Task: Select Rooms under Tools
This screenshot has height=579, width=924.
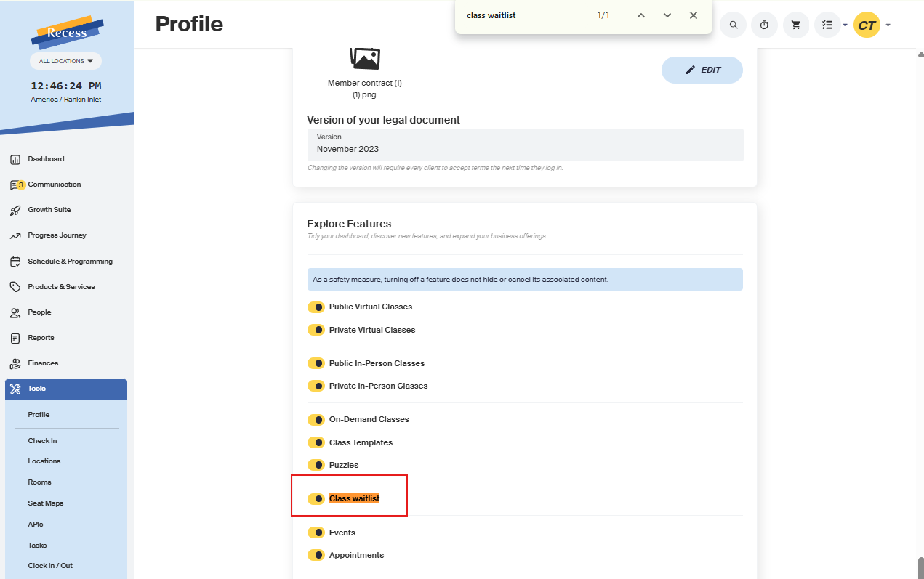Action: click(x=39, y=482)
